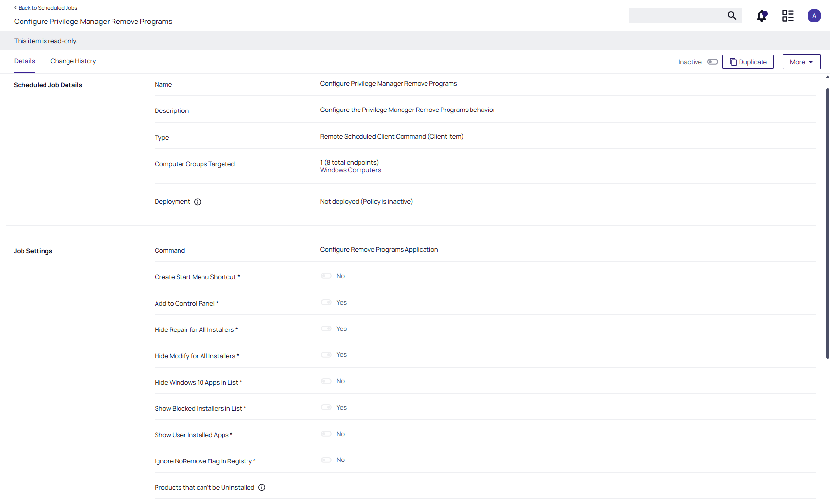Viewport: 830px width, 504px height.
Task: Select the Details tab
Action: pyautogui.click(x=24, y=61)
